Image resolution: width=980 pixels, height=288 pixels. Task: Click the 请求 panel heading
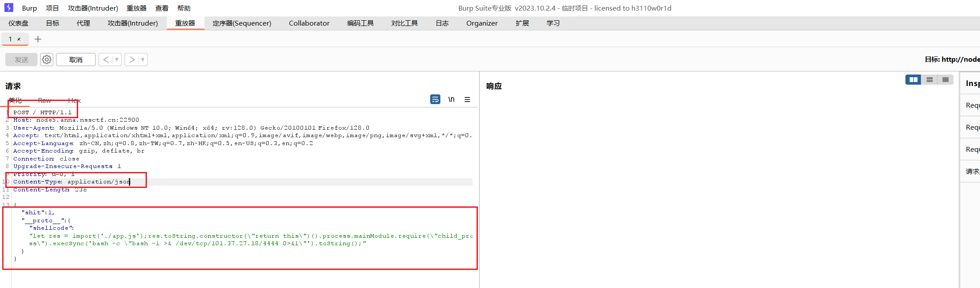pyautogui.click(x=13, y=86)
